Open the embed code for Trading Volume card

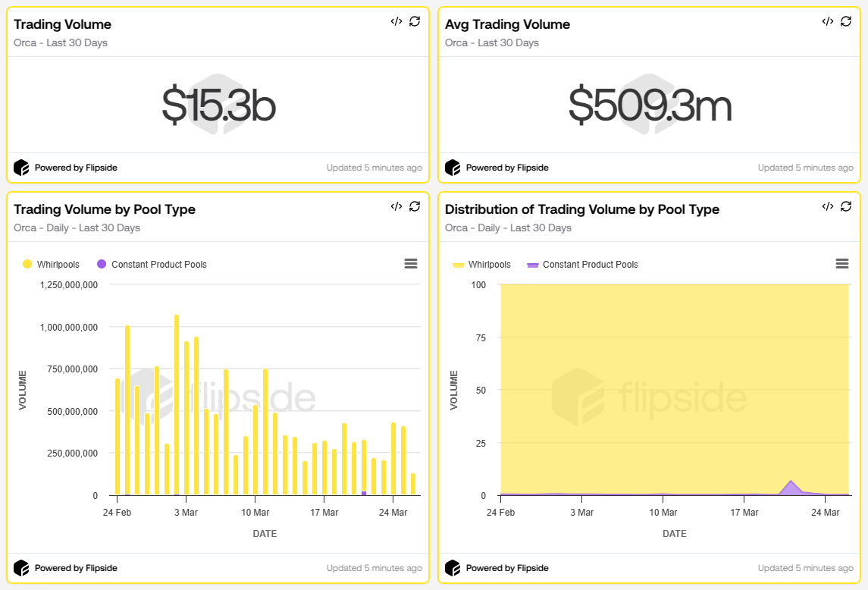(x=395, y=21)
